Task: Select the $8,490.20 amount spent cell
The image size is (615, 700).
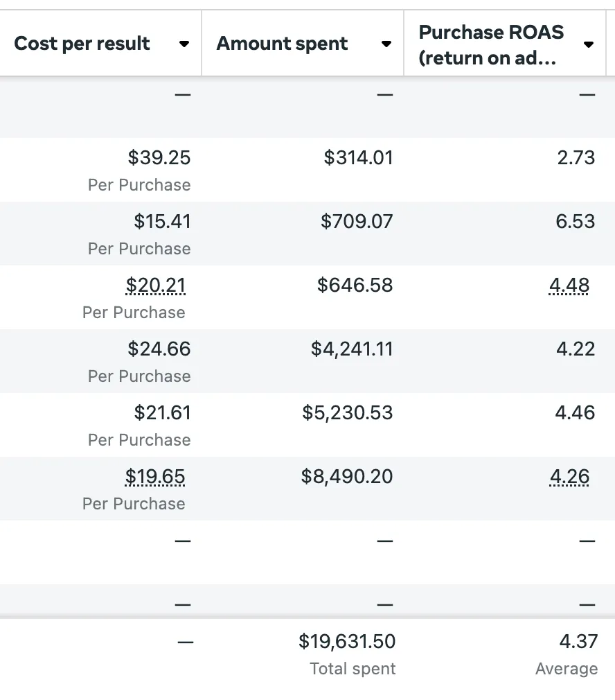Action: coord(303,489)
